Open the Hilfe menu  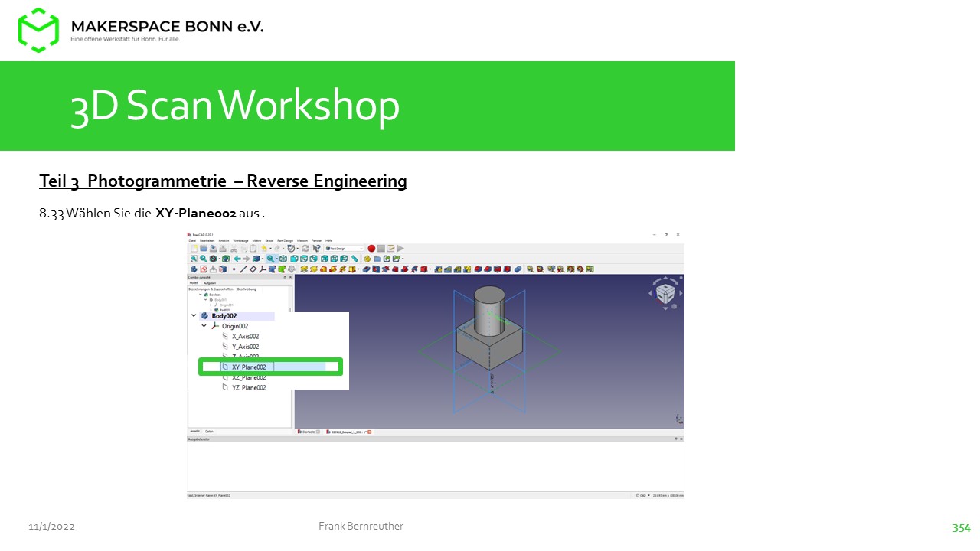coord(328,240)
